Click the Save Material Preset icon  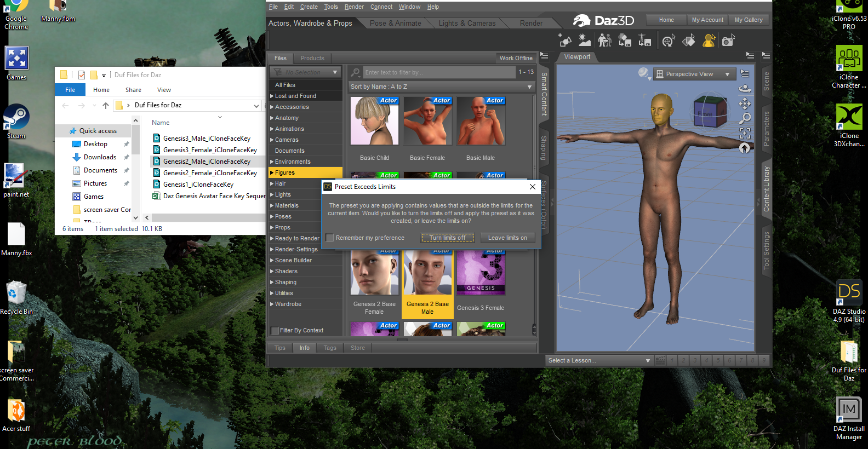click(625, 41)
